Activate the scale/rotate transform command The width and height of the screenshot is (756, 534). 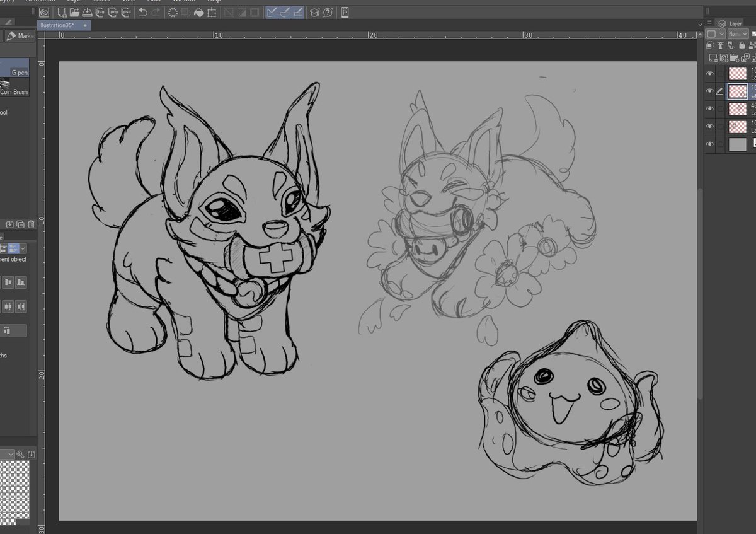coord(211,13)
